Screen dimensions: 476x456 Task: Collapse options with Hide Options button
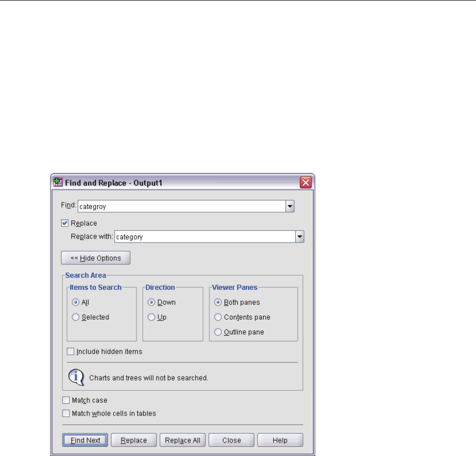[x=96, y=258]
